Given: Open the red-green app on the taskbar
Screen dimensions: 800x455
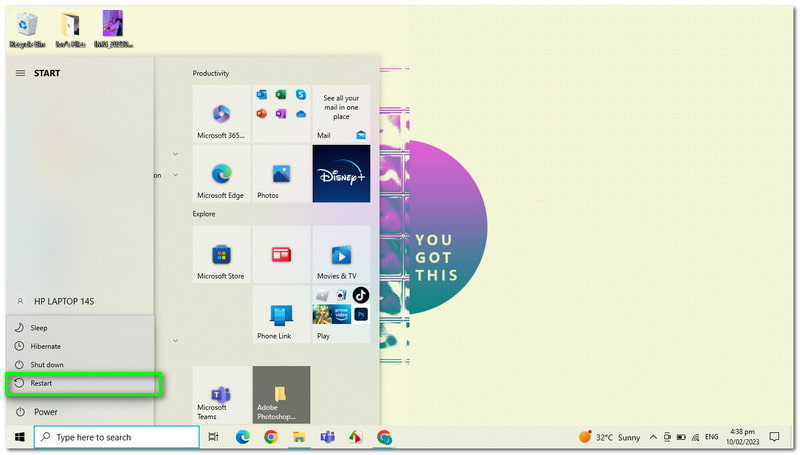Looking at the screenshot, I should tap(356, 437).
